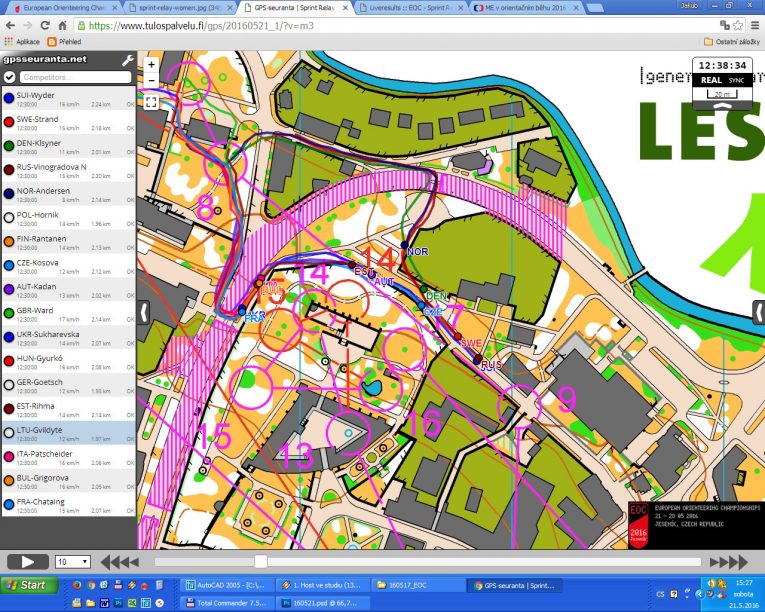This screenshot has width=765, height=612.
Task: Select EST-Rihma in competitor list
Action: tap(69, 409)
